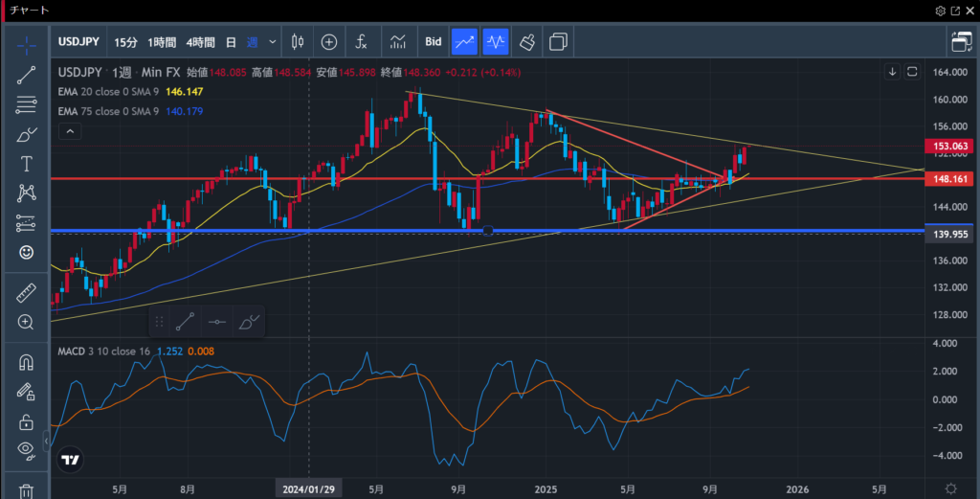
Task: Toggle magnet mode on
Action: point(27,362)
